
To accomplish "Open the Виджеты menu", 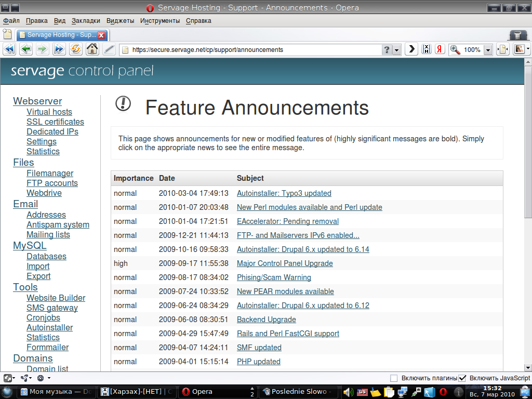I will tap(120, 21).
